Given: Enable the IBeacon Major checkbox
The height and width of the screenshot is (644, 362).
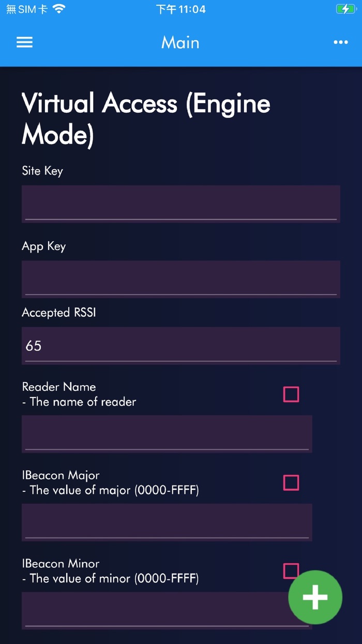Looking at the screenshot, I should [x=291, y=482].
